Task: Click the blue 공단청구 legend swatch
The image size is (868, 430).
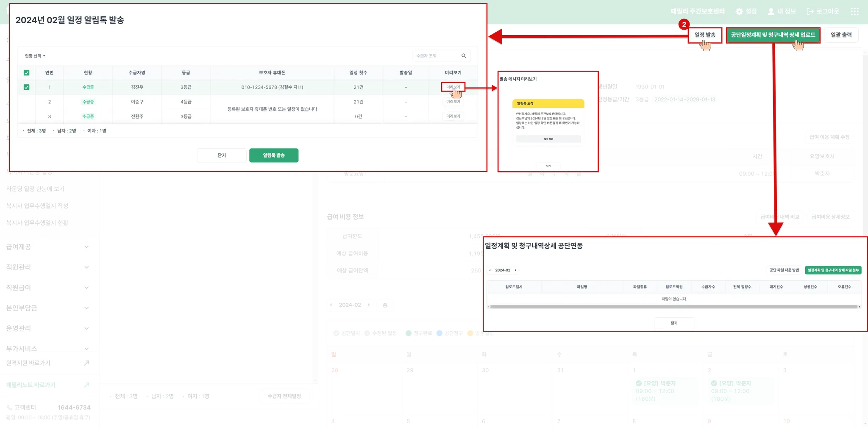Action: [x=440, y=333]
